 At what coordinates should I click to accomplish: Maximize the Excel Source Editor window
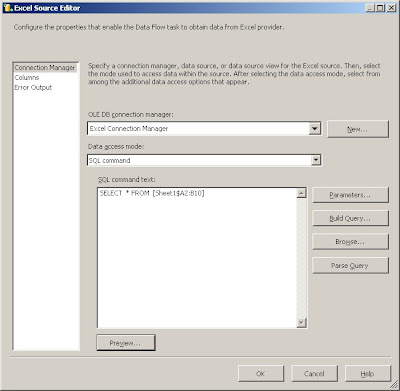(380, 8)
